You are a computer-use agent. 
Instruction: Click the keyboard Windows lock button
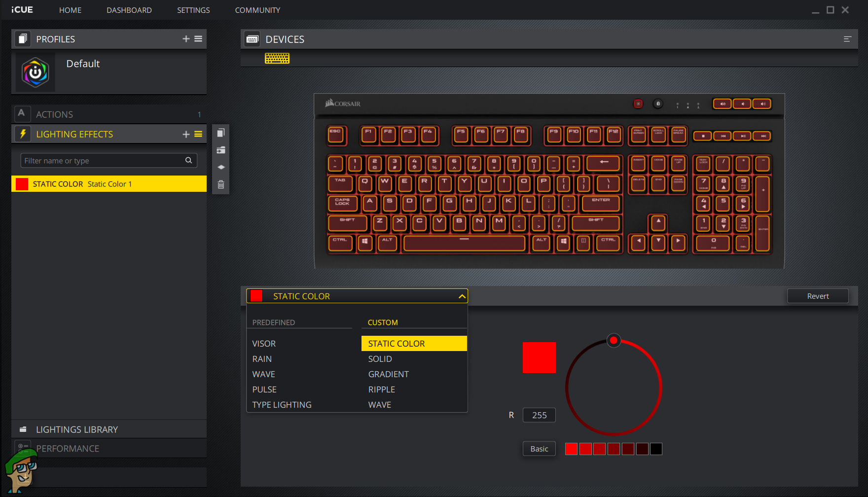[658, 104]
